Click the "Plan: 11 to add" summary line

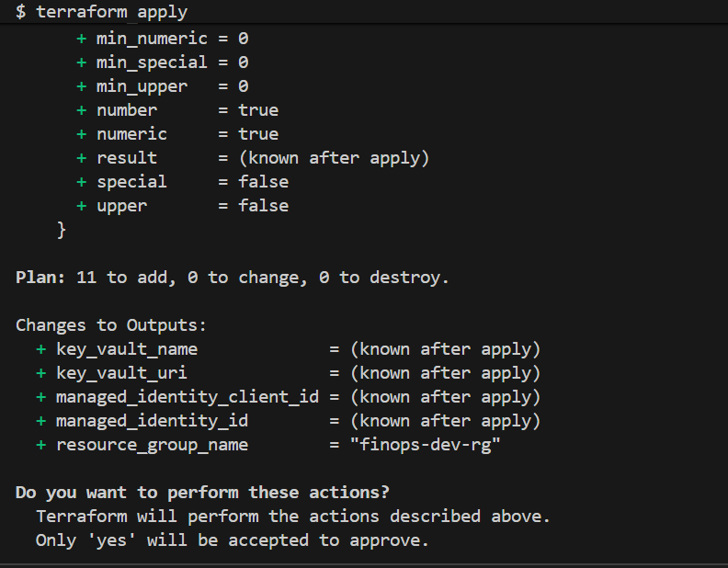coord(233,278)
